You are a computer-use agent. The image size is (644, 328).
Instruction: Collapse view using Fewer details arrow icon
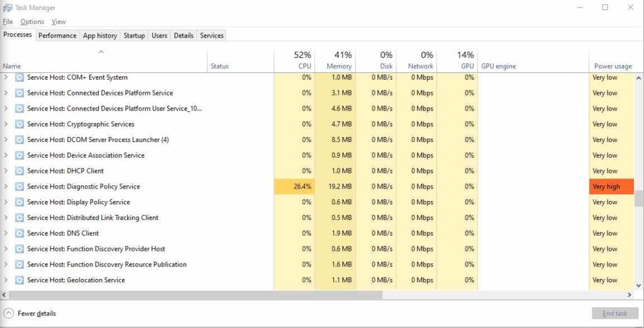tap(8, 313)
